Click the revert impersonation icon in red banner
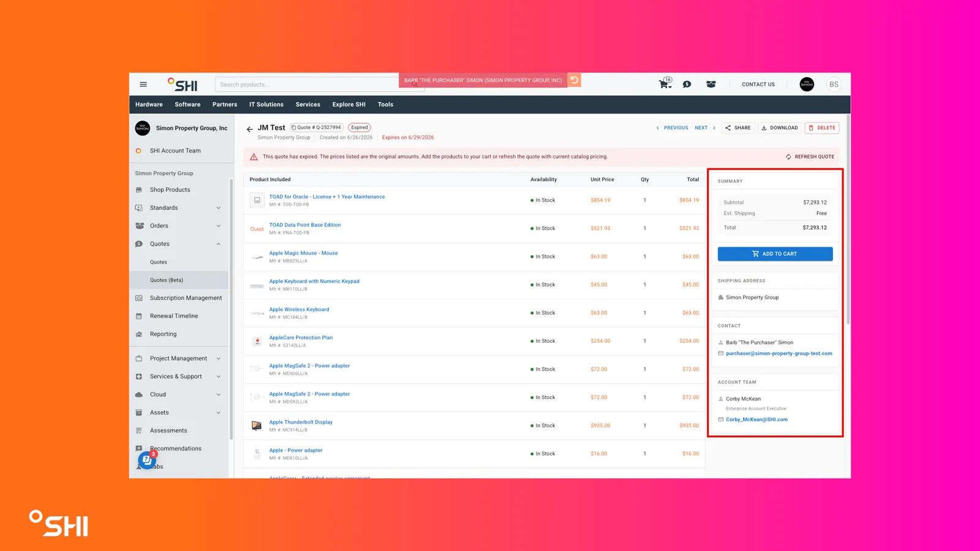Screen dimensions: 980x551 pos(574,80)
